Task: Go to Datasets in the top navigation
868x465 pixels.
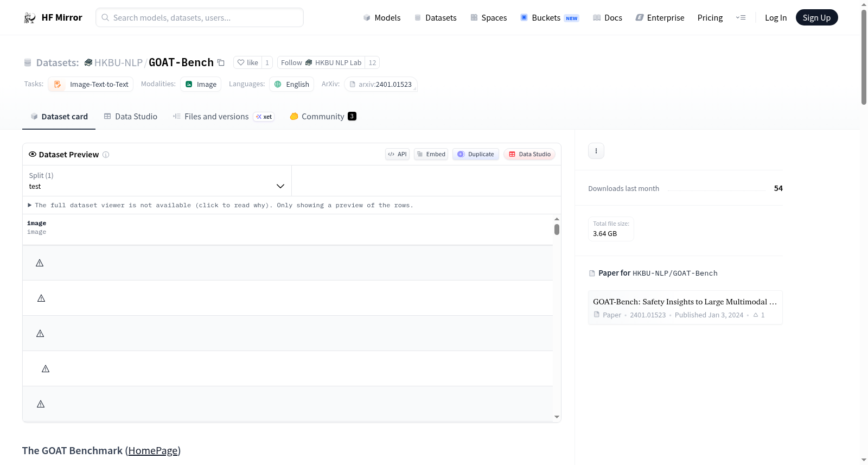Action: [436, 17]
